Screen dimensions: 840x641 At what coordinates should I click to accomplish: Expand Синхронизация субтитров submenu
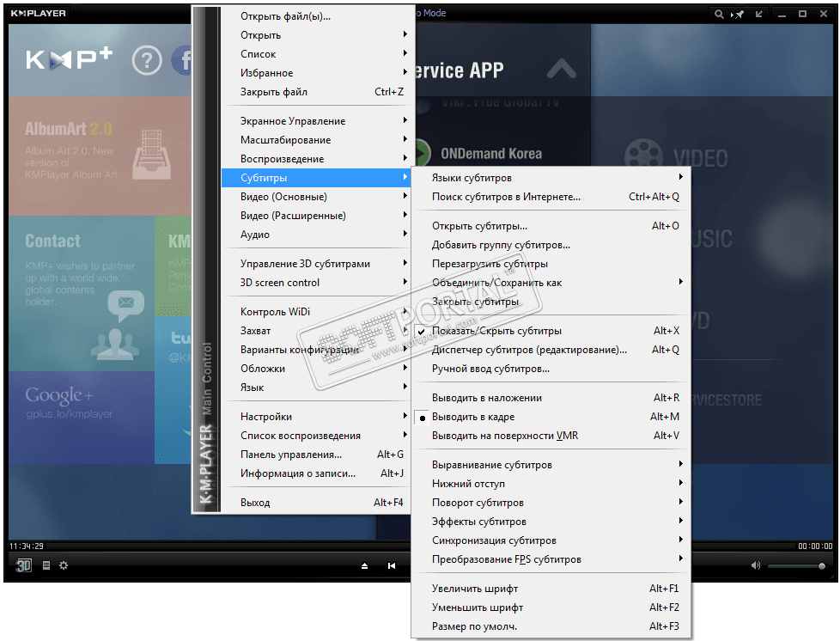point(551,540)
